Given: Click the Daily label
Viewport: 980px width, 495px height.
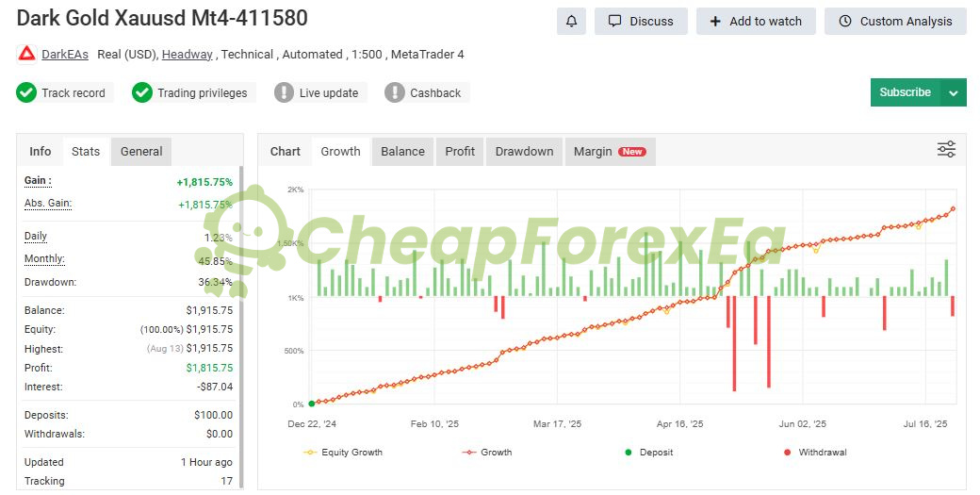Looking at the screenshot, I should (36, 237).
